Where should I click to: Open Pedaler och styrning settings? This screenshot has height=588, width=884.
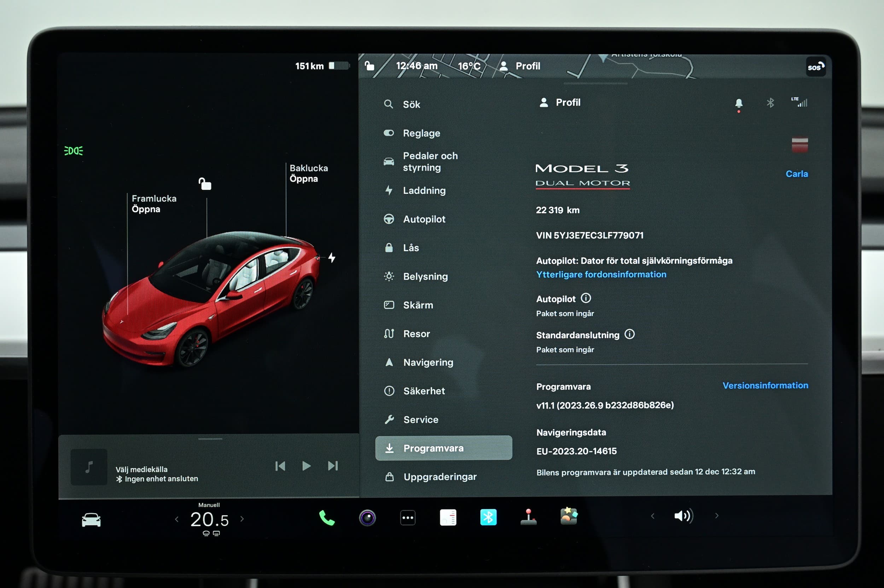pos(420,162)
